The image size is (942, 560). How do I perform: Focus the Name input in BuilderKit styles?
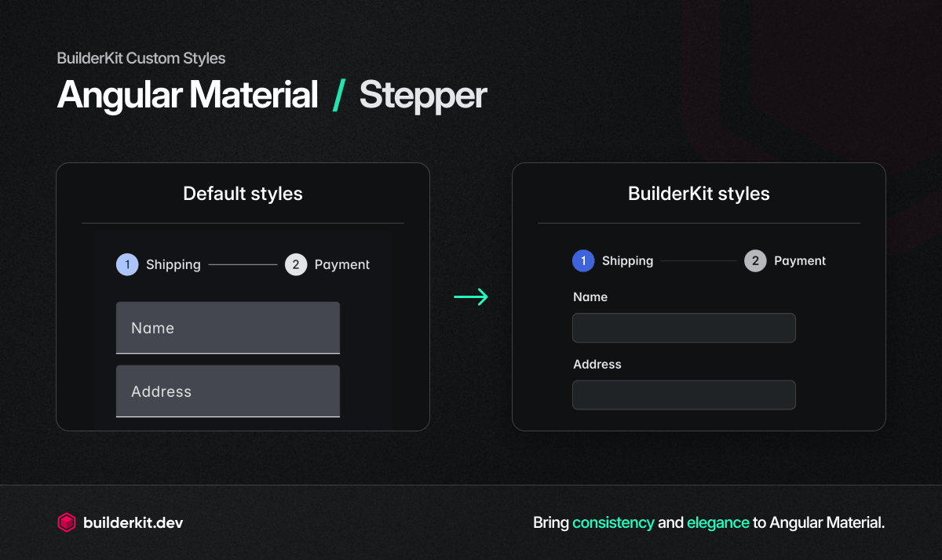click(684, 328)
